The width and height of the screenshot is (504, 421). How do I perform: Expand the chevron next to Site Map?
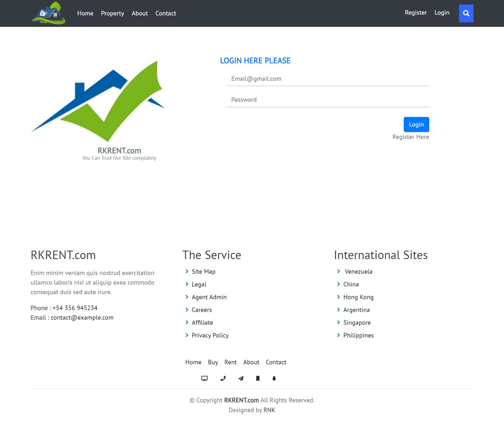[187, 271]
